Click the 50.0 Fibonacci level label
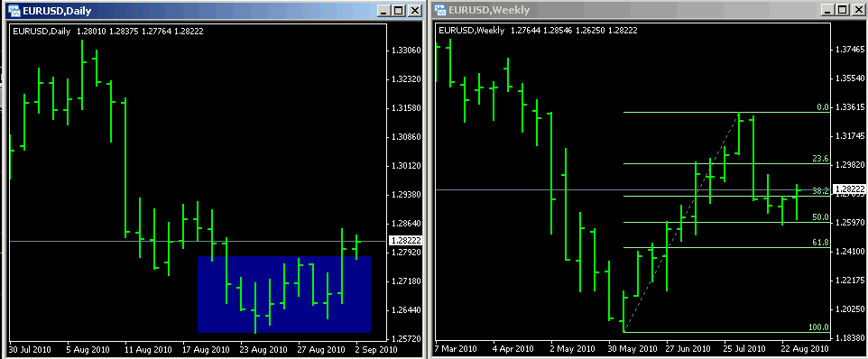The height and width of the screenshot is (359, 868). pyautogui.click(x=821, y=217)
